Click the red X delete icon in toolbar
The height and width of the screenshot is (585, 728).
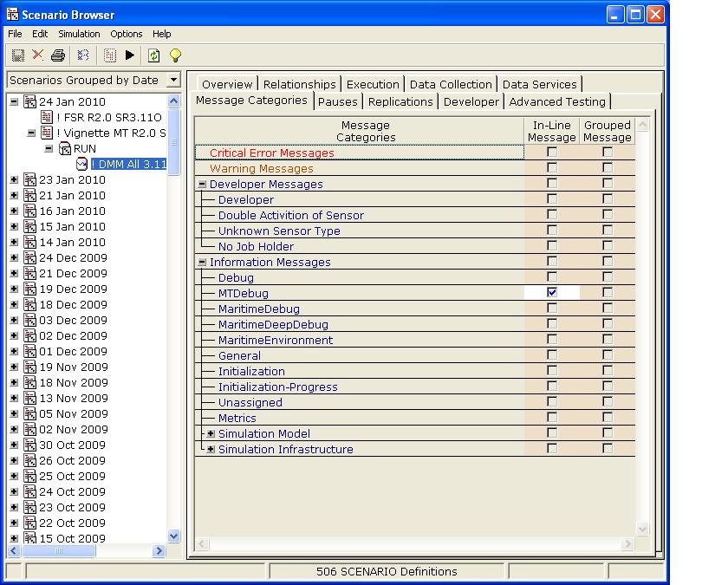tap(37, 55)
